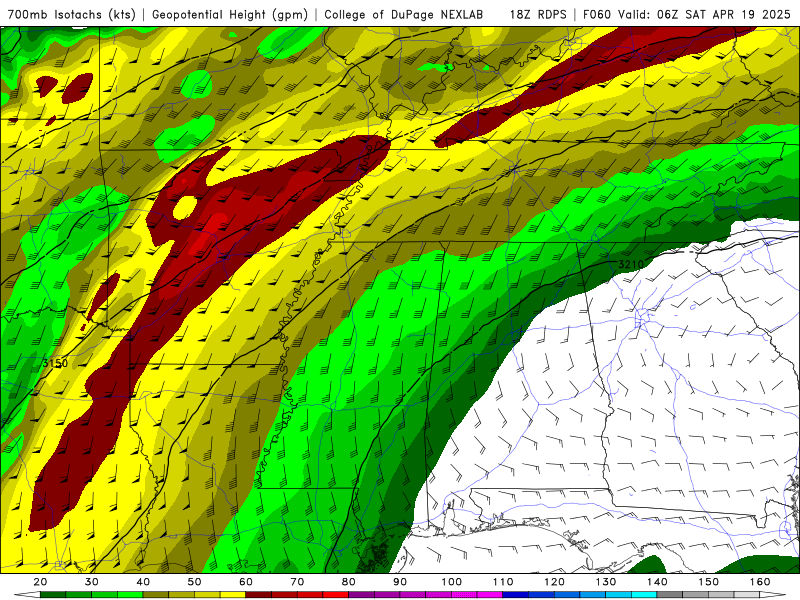The height and width of the screenshot is (600, 800).
Task: Click the '50' value on the color scale
Action: pos(194,582)
